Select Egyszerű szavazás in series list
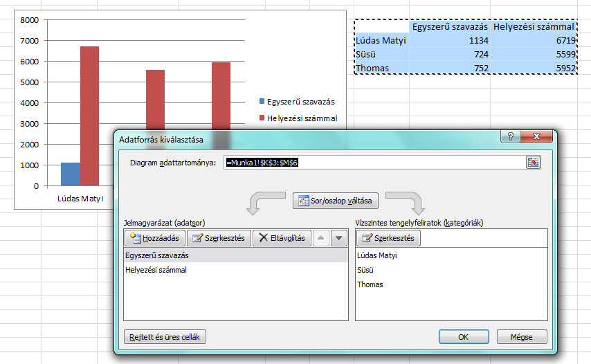Viewport: 591px width, 364px height. tap(236, 255)
